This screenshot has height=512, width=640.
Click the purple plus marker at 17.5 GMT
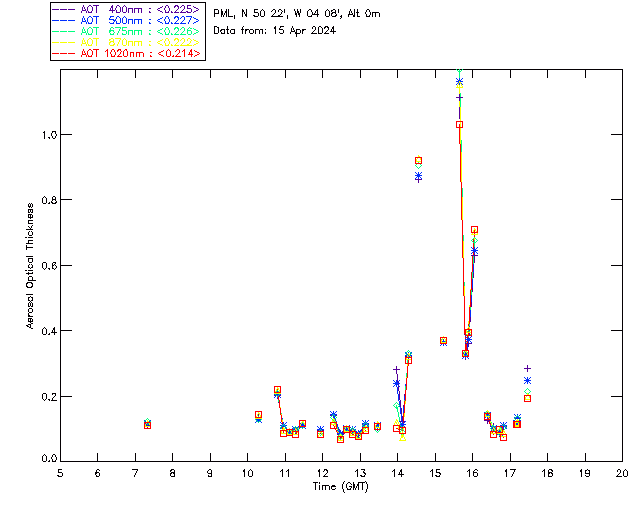click(x=527, y=369)
